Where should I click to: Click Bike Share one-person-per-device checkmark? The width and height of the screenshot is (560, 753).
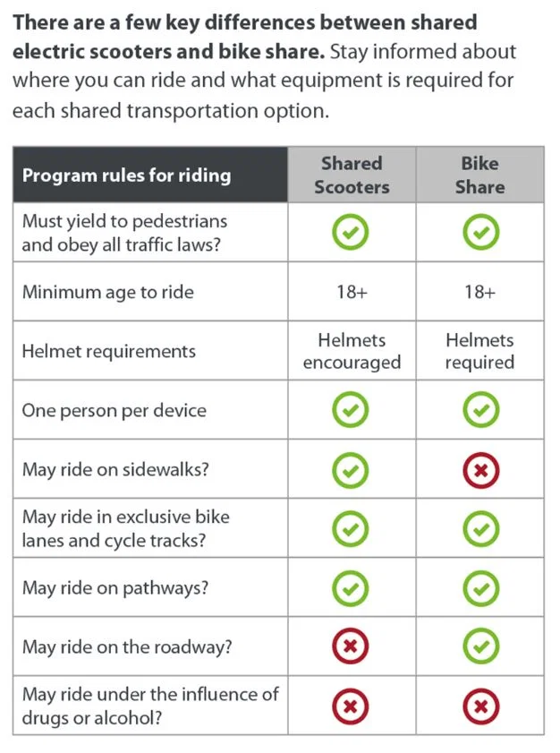click(479, 411)
